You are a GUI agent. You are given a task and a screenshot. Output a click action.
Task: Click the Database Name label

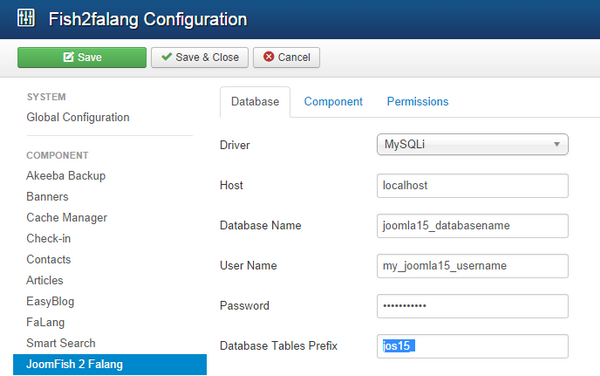(x=260, y=226)
